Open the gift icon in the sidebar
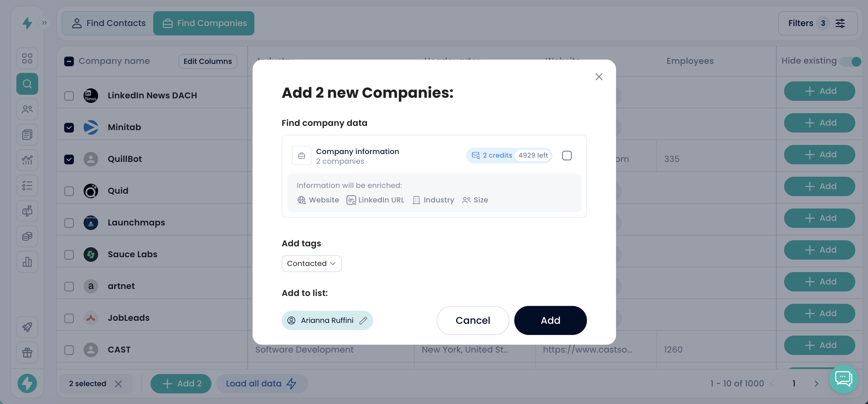 tap(27, 352)
